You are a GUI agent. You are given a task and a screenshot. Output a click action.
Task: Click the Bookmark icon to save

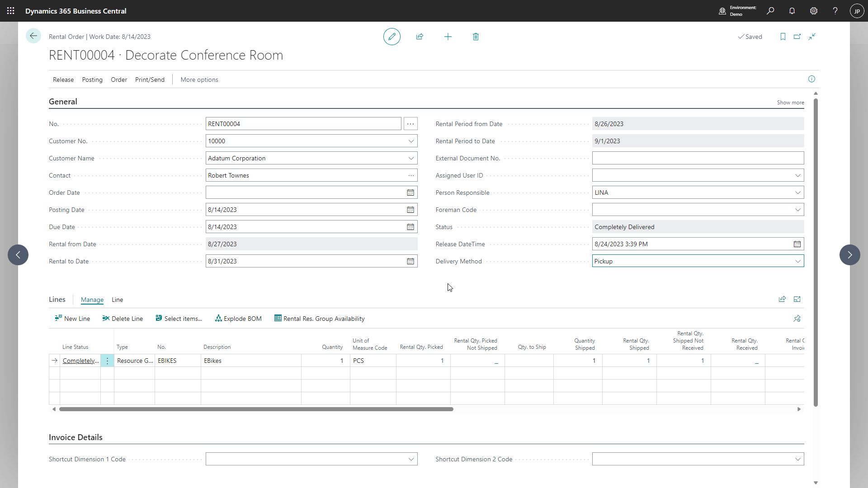click(783, 36)
